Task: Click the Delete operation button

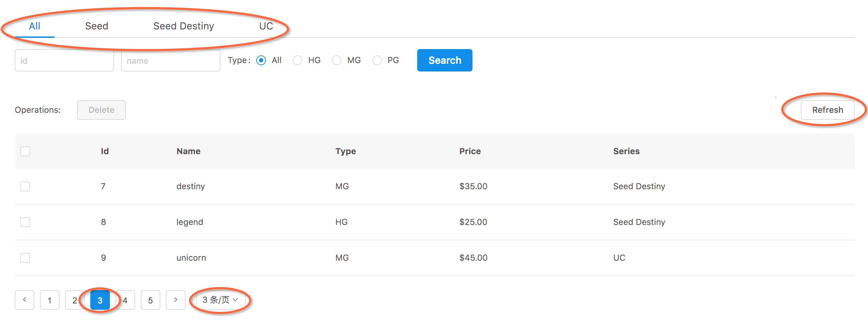Action: (x=101, y=110)
